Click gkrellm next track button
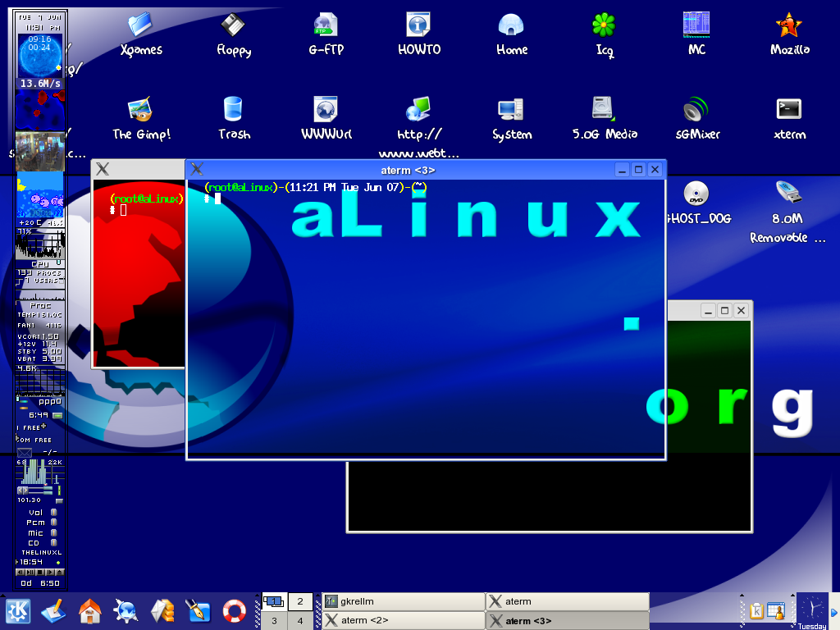The image size is (840, 630). [x=50, y=572]
